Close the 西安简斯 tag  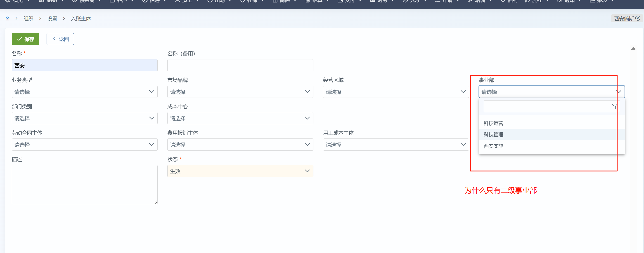[638, 18]
